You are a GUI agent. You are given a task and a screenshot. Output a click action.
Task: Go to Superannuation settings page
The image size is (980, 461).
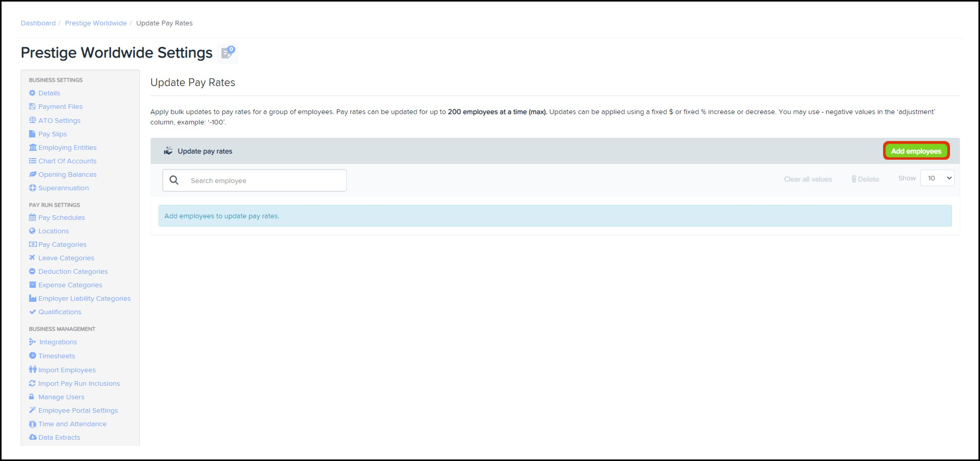click(63, 188)
